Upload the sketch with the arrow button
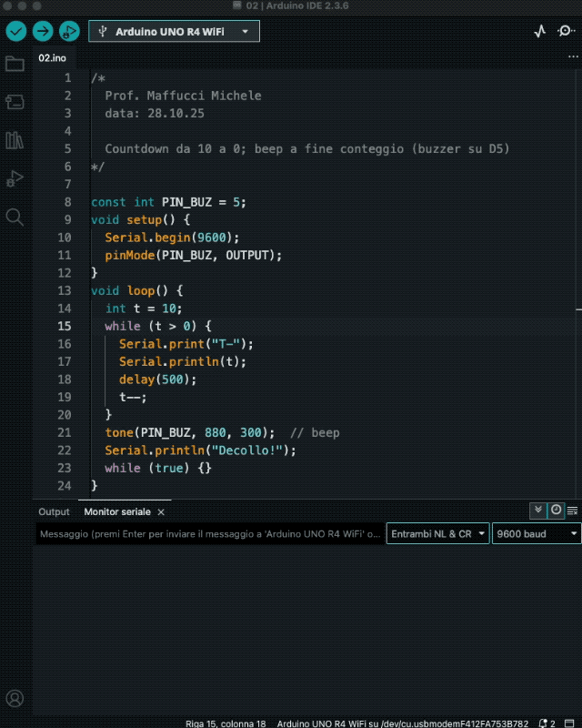582x728 pixels. [x=43, y=31]
